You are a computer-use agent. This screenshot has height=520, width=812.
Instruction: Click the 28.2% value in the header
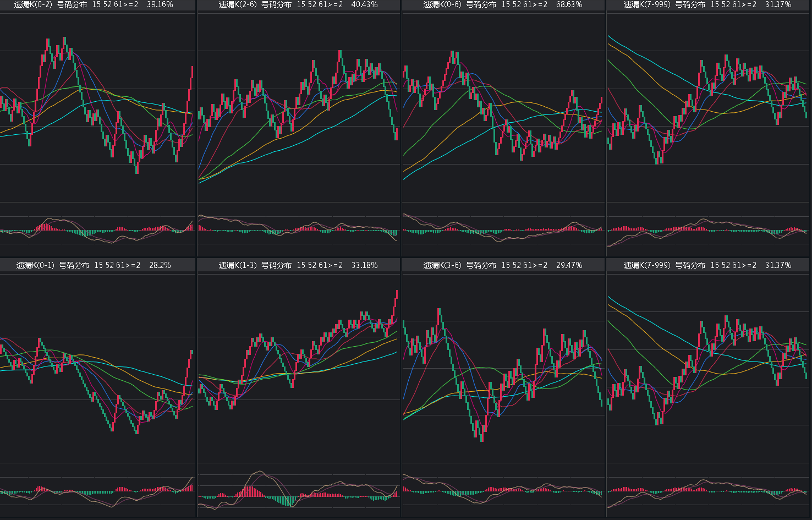pos(160,265)
